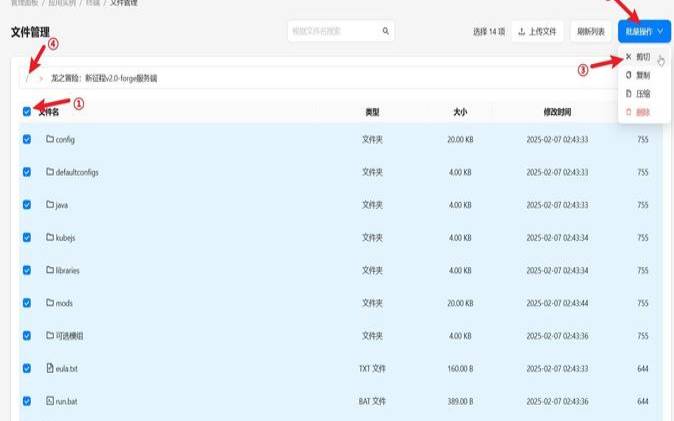Click the breadcrumb chevron before server name
674x421 pixels.
click(41, 77)
